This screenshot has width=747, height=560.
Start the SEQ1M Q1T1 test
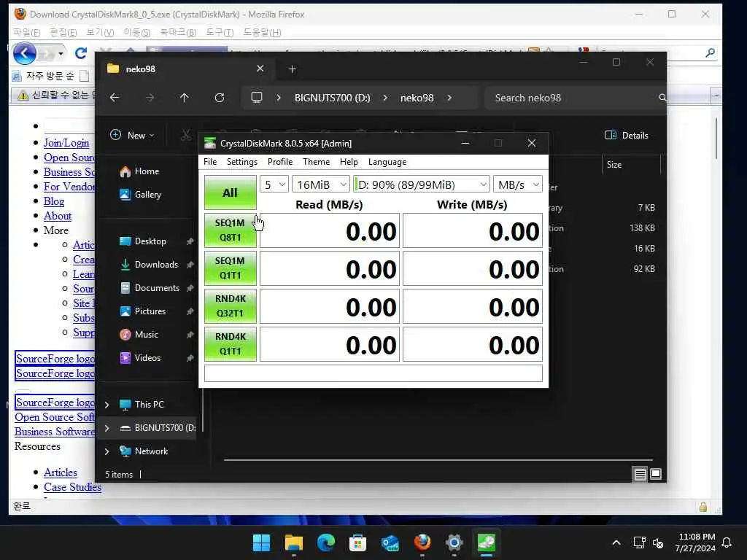click(x=230, y=268)
